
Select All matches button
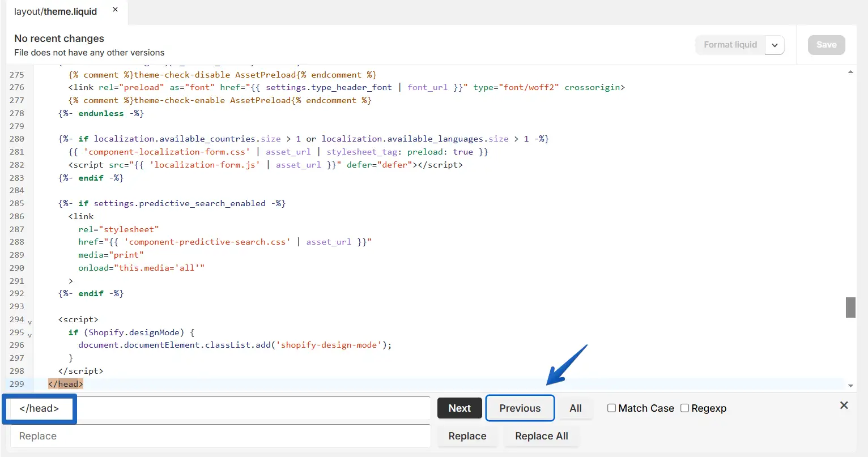[576, 408]
